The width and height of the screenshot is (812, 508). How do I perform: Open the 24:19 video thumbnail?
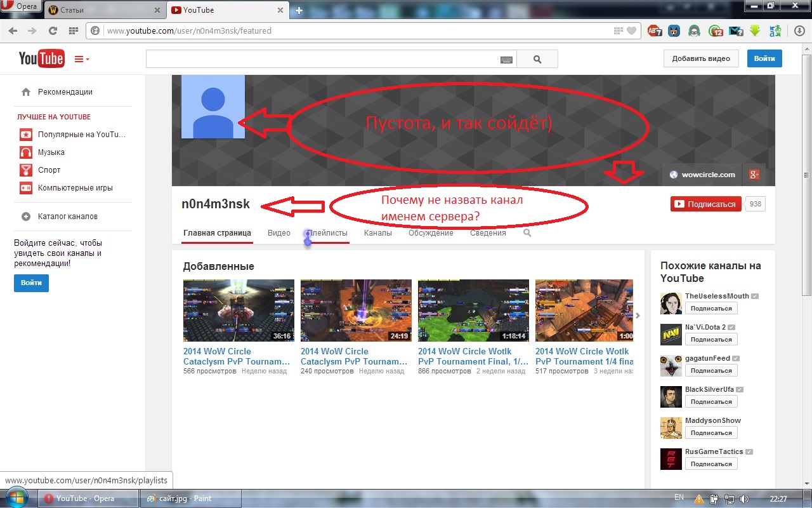tap(356, 311)
